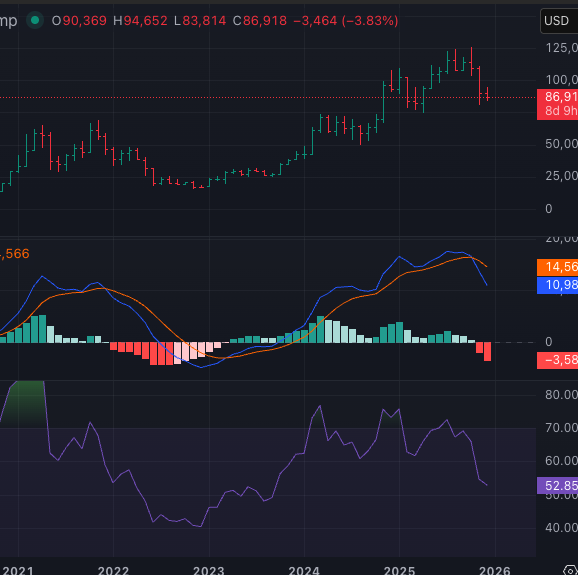Click the 2021 time axis label
The image size is (578, 575).
pyautogui.click(x=18, y=570)
